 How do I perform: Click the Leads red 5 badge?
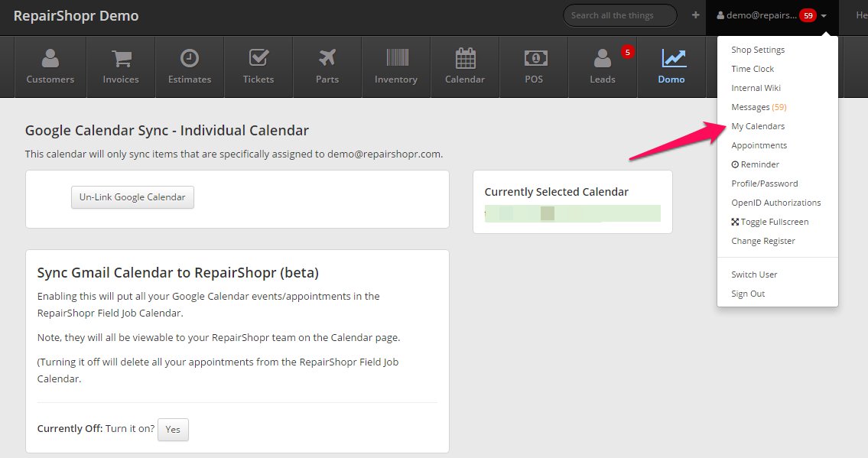coord(627,52)
